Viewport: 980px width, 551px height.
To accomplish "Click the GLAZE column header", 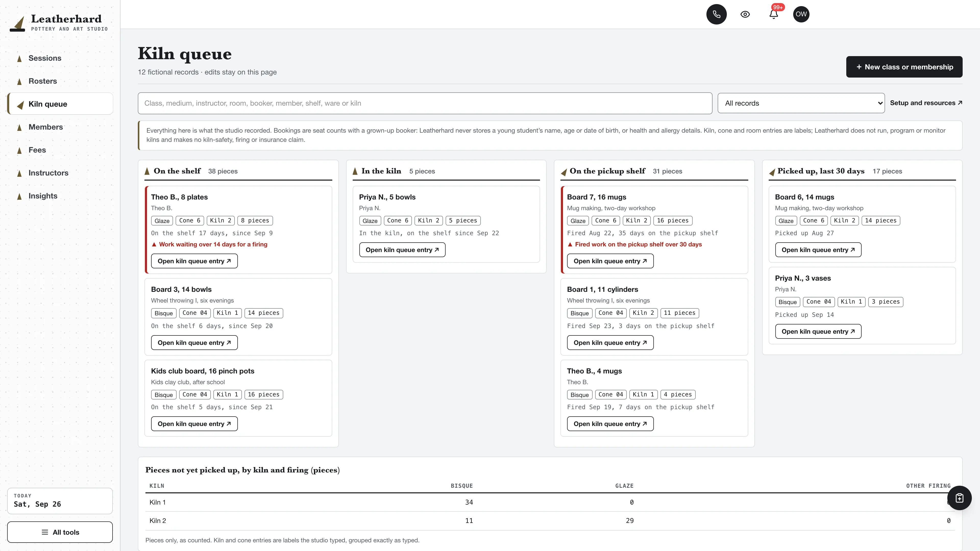I will pyautogui.click(x=624, y=486).
